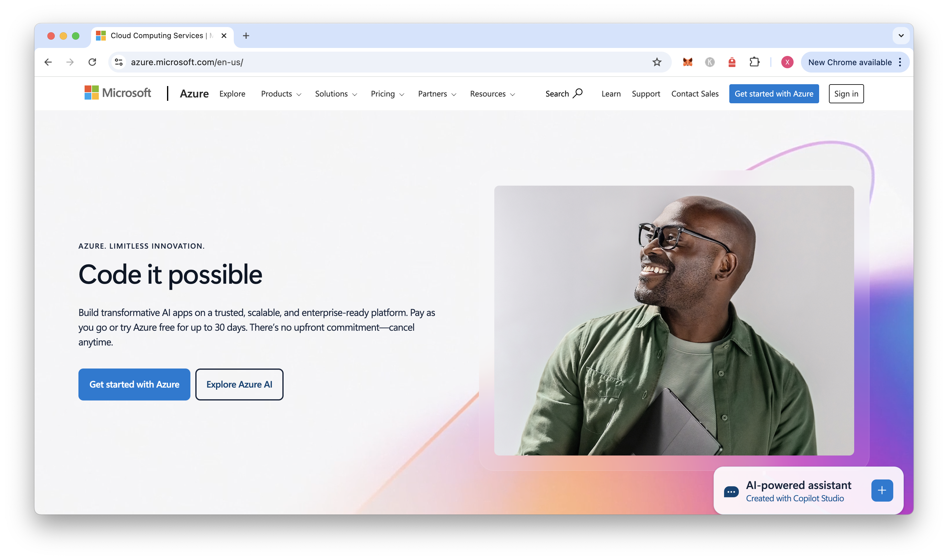
Task: Expand the tab search dropdown arrow
Action: (901, 35)
